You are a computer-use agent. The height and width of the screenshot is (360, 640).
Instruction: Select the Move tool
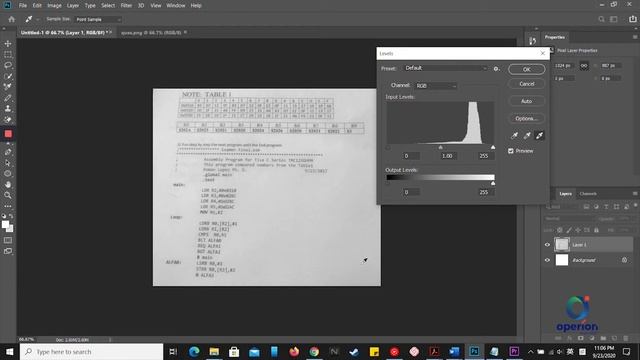[8, 43]
